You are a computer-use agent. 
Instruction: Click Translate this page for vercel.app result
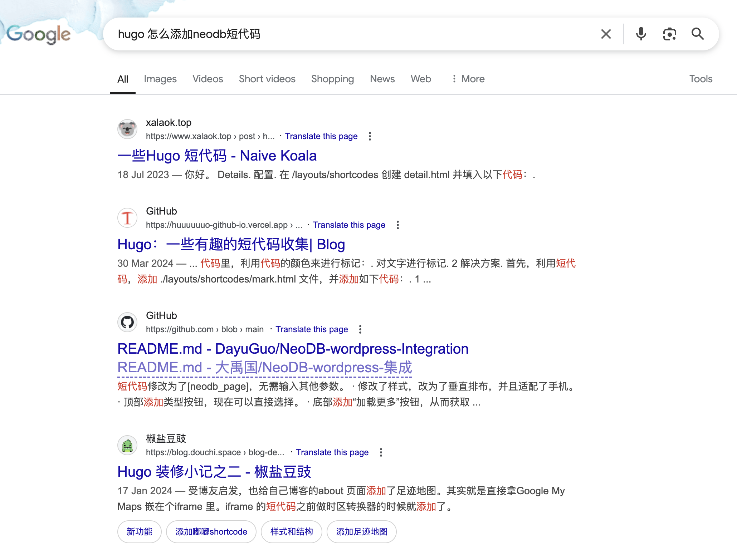click(349, 225)
